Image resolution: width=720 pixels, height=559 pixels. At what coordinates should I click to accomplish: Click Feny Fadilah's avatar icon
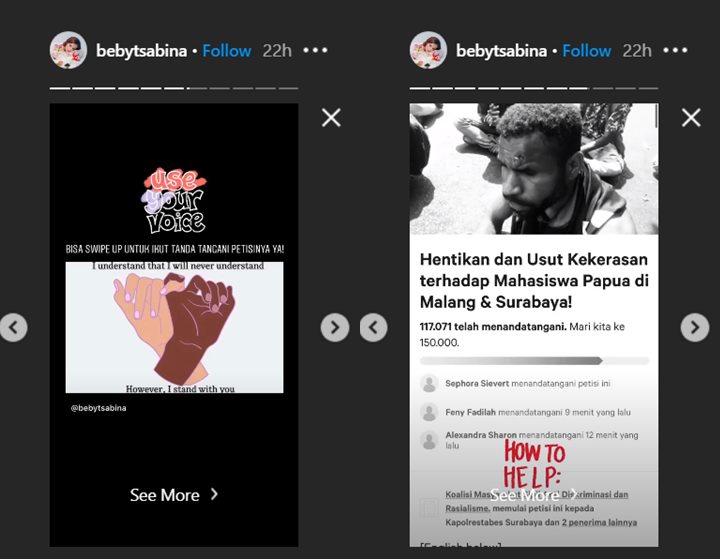coord(429,412)
